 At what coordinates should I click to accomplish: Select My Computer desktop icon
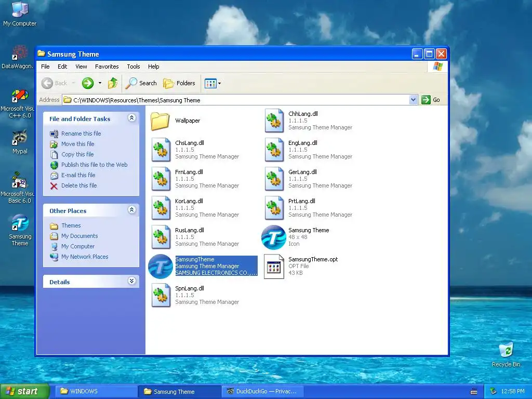20,14
